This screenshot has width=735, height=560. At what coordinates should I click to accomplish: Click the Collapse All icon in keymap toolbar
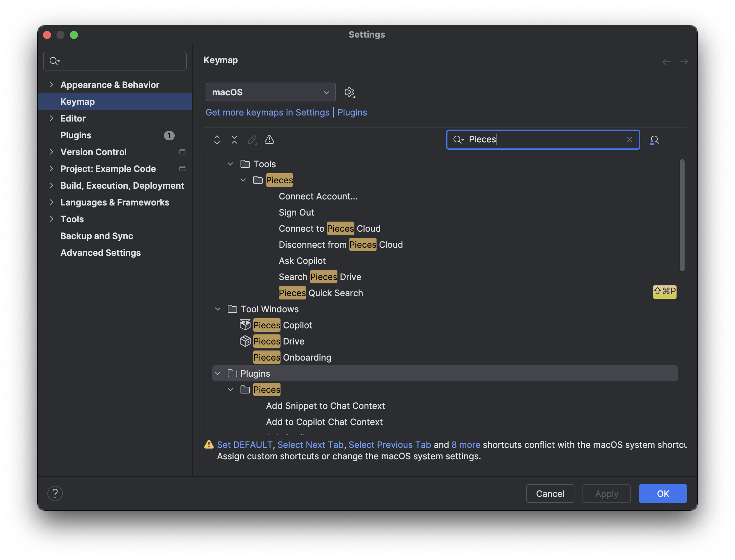click(x=234, y=140)
